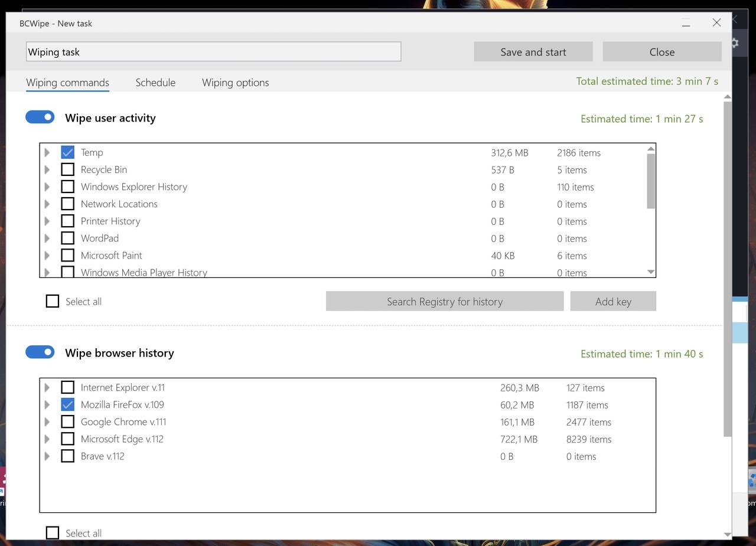Expand the Mozilla FireFox v.109 row
Image resolution: width=756 pixels, height=546 pixels.
(47, 404)
